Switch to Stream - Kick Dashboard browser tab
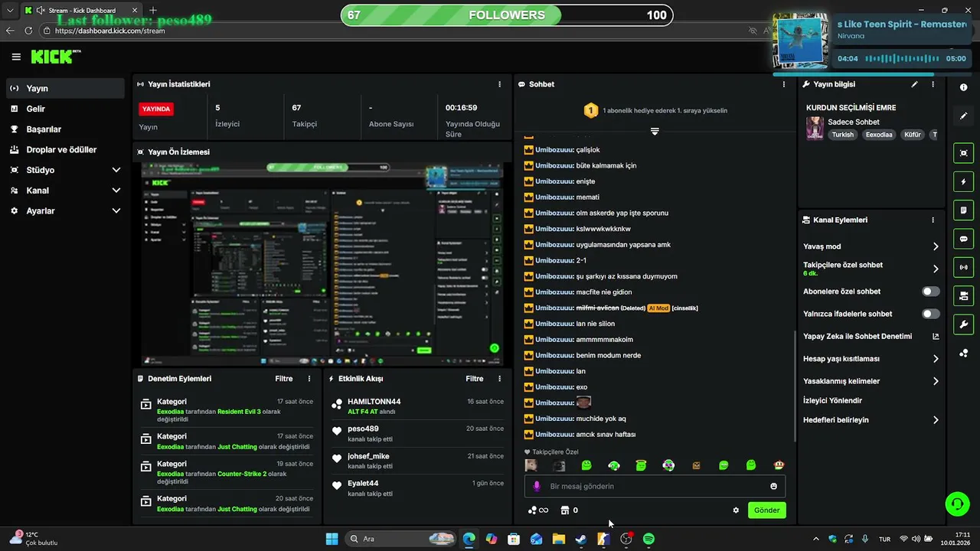The width and height of the screenshot is (980, 551). 82,11
